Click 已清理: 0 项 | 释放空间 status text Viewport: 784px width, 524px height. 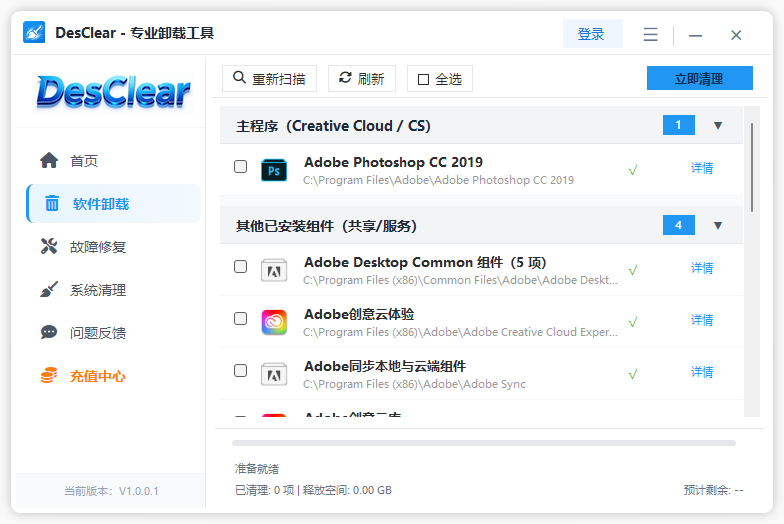pos(313,490)
